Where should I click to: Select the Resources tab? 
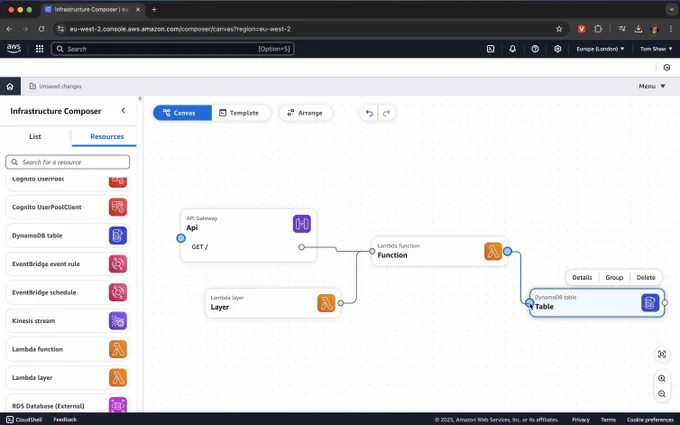coord(107,136)
